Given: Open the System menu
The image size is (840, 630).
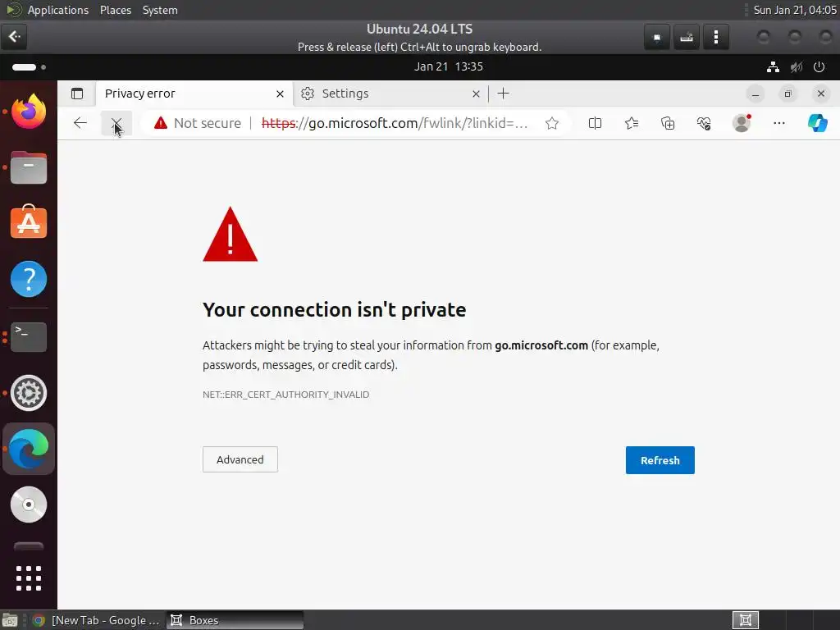Looking at the screenshot, I should (x=160, y=10).
